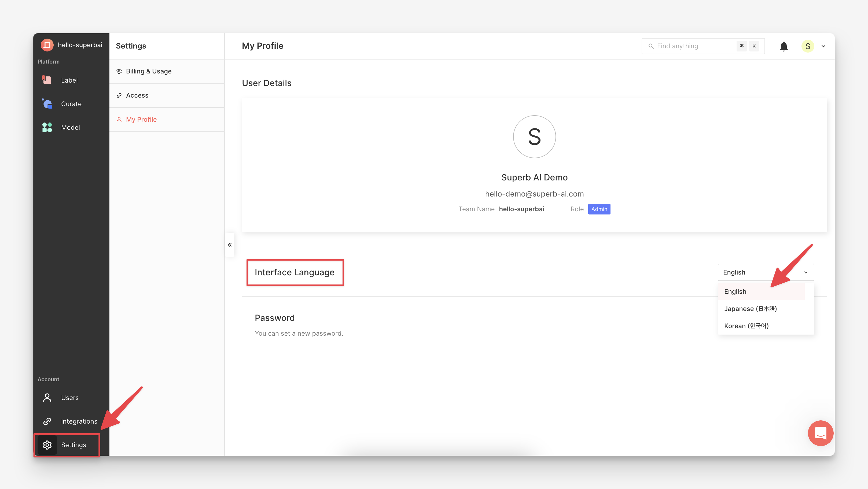Expand the user account menu chevron

tap(823, 46)
